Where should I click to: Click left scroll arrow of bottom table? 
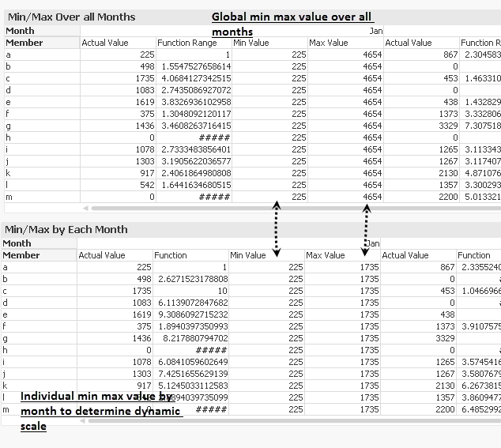[85, 421]
